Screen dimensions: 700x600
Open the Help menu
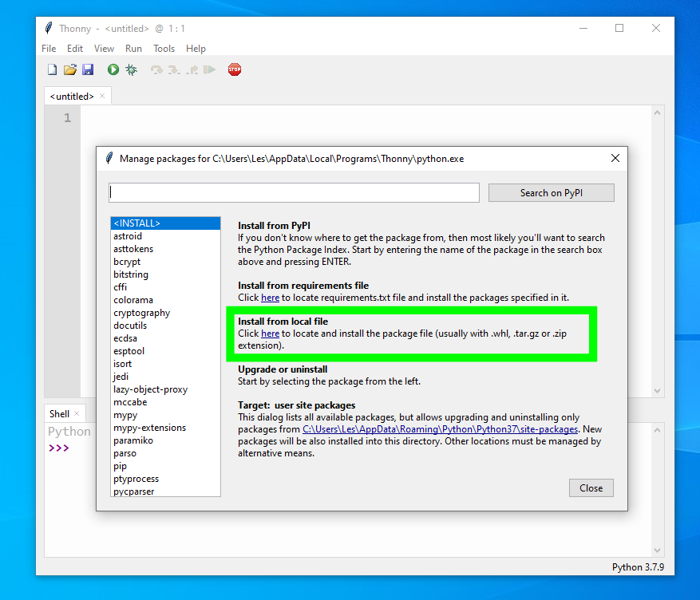pyautogui.click(x=196, y=48)
